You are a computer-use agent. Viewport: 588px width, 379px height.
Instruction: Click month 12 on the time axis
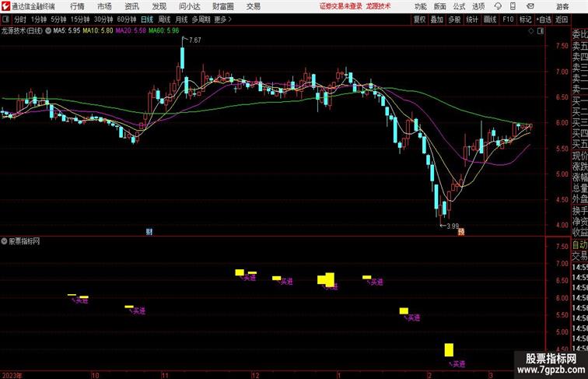click(255, 375)
